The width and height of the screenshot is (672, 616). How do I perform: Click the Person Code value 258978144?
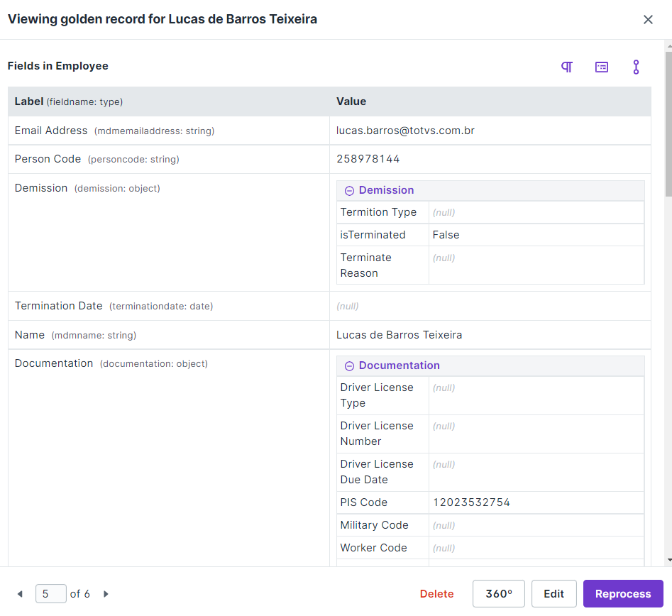pos(368,159)
